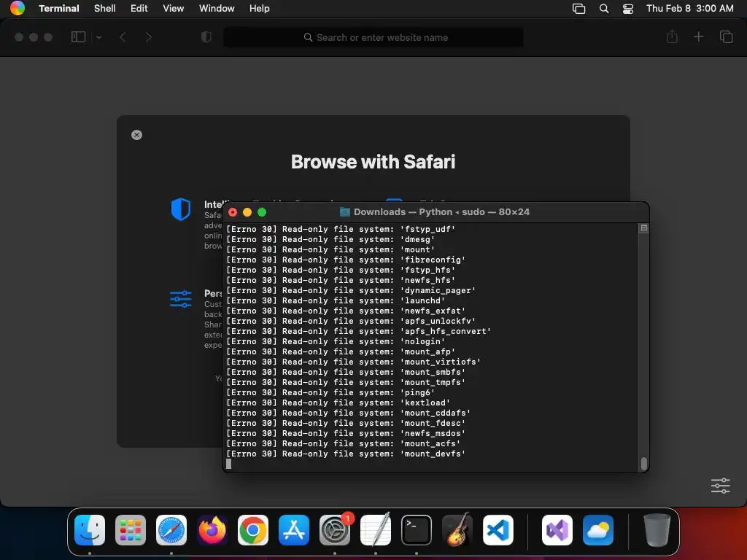Viewport: 747px width, 560px height.
Task: Click the date and time in menu bar
Action: click(x=690, y=9)
